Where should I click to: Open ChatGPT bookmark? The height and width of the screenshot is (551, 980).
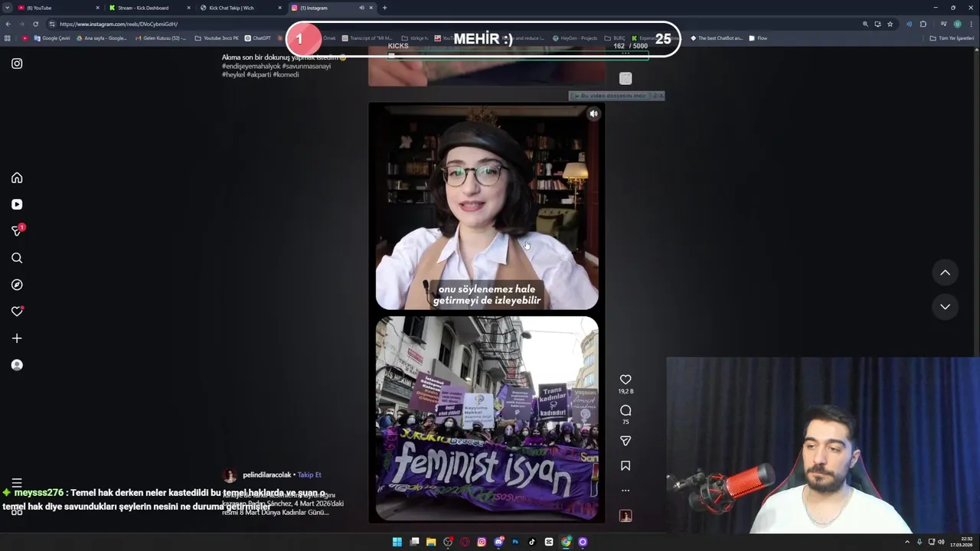(x=257, y=38)
